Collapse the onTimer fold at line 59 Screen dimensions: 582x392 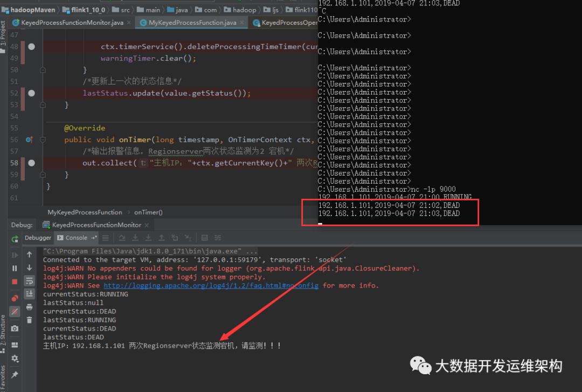point(43,174)
